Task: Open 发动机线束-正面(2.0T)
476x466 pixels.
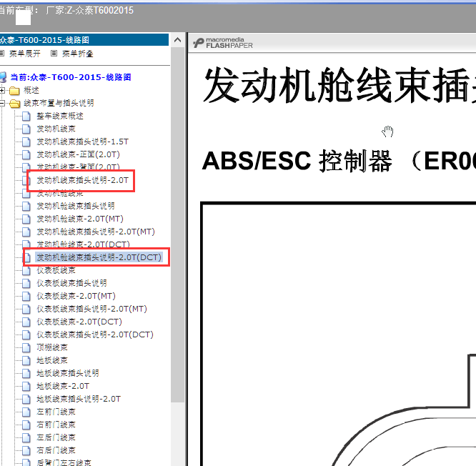Action: tap(79, 154)
